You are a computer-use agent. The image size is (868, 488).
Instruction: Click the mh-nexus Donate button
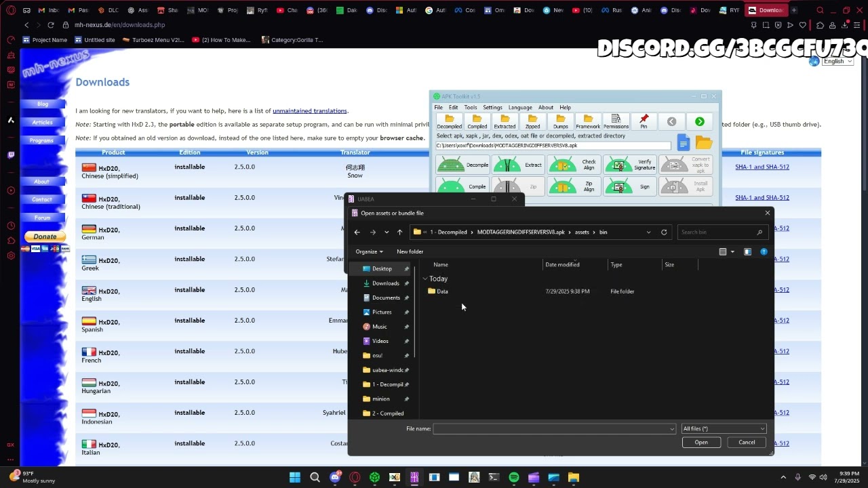pyautogui.click(x=45, y=237)
